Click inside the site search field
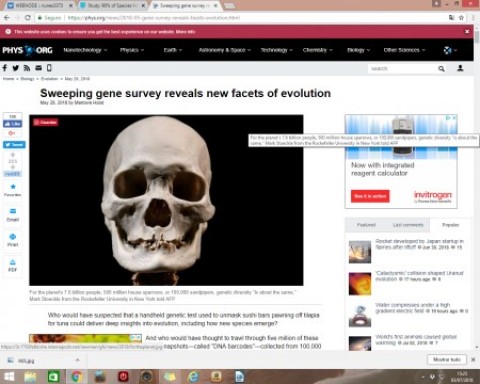Screen dimensions: 480x384 click(x=402, y=69)
